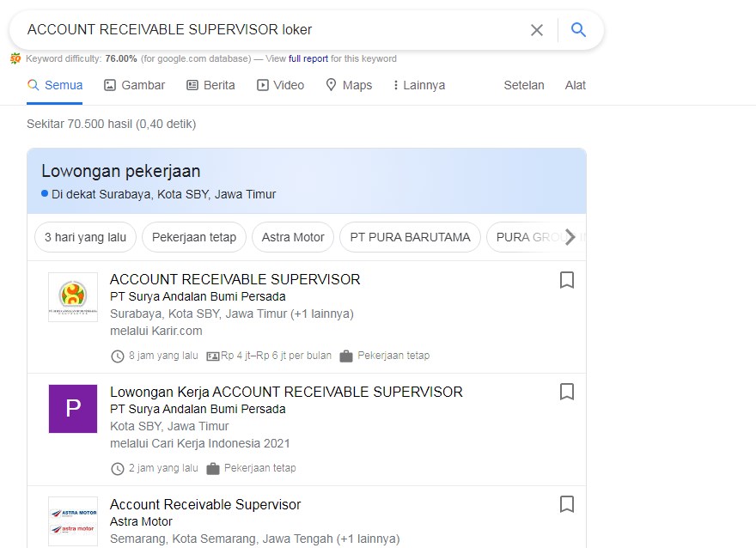The height and width of the screenshot is (548, 756).
Task: Bookmark the Karir.com Account Receivable Supervisor job
Action: coord(567,280)
